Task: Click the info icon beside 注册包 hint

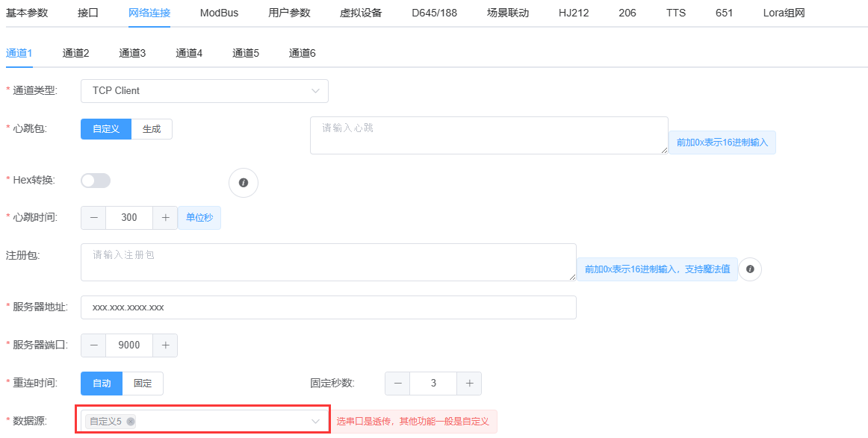Action: click(750, 269)
